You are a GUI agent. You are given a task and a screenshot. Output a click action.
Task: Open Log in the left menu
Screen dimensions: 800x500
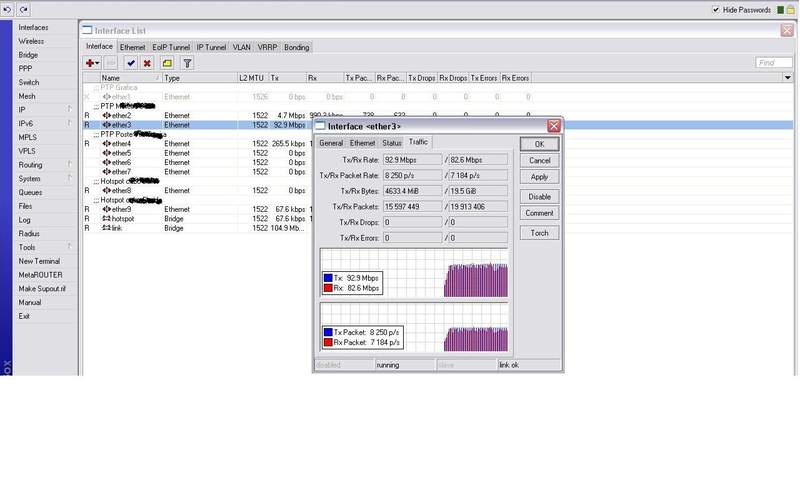pos(24,220)
